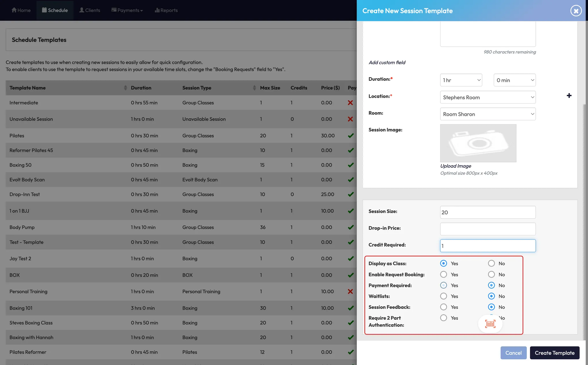Click the plus icon beside Location
Screen dimensions: 588x365
[569, 96]
